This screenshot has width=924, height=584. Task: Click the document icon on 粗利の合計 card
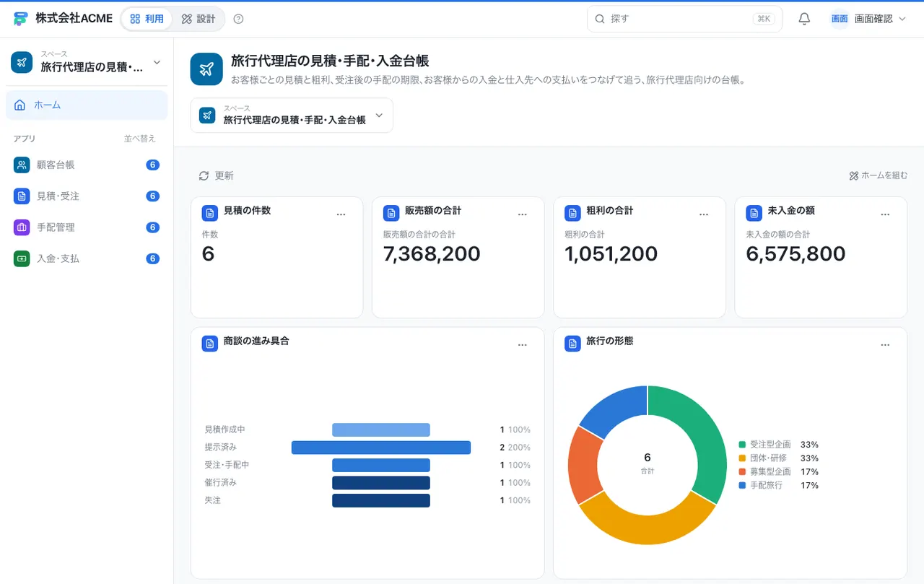(x=572, y=213)
